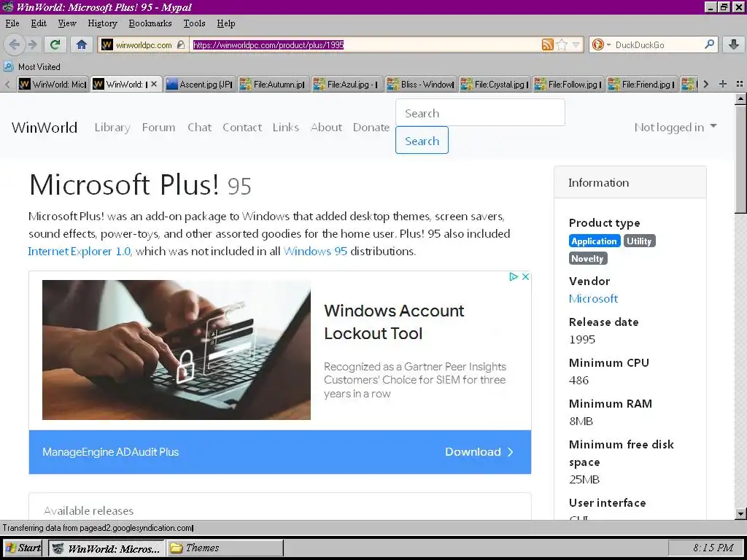This screenshot has height=560, width=747.
Task: Open the Microsoft vendor link
Action: tap(593, 298)
